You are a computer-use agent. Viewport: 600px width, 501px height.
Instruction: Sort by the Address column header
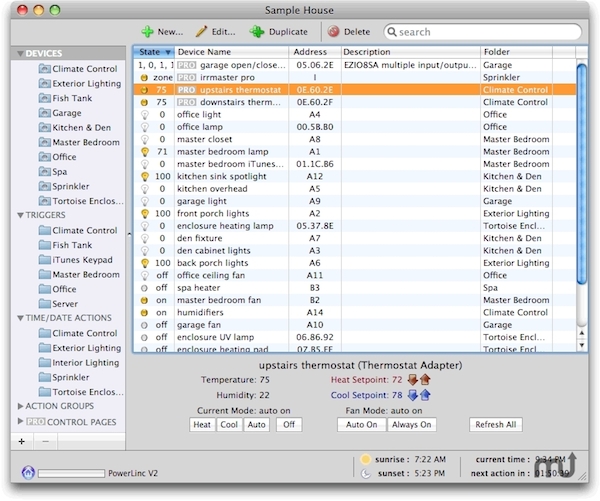tap(314, 51)
